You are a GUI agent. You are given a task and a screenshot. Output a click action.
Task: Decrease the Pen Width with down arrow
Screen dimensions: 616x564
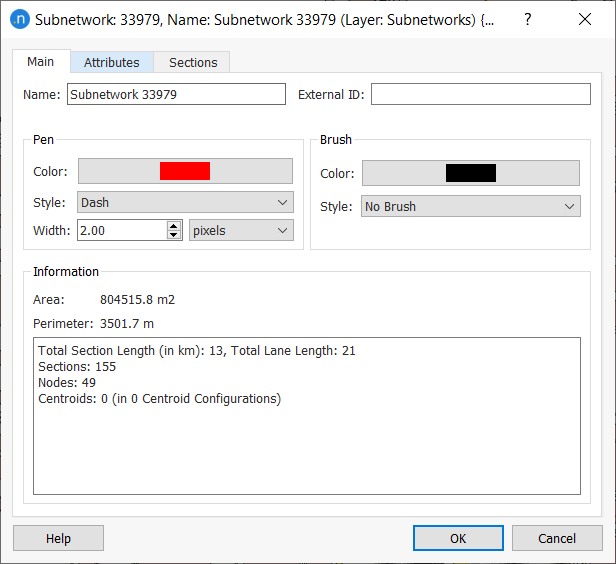pyautogui.click(x=174, y=235)
